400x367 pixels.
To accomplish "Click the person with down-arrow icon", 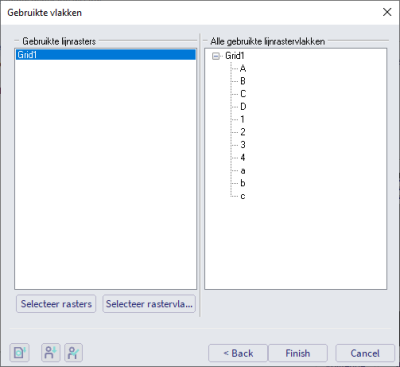I will [51, 353].
